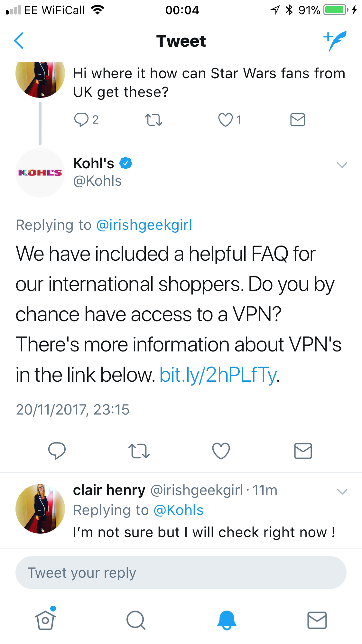362x644 pixels.
Task: Retweet the Kohl's tweet
Action: [x=139, y=451]
